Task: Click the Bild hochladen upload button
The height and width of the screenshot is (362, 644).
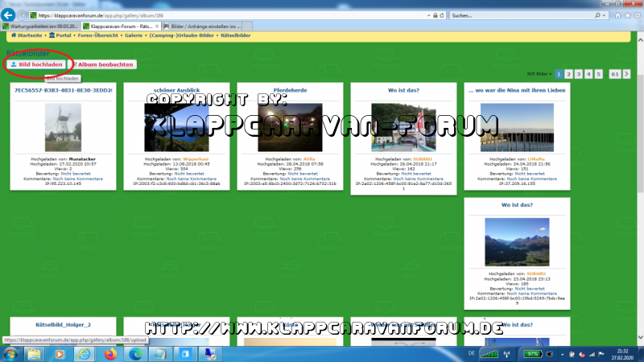Action: tap(37, 64)
